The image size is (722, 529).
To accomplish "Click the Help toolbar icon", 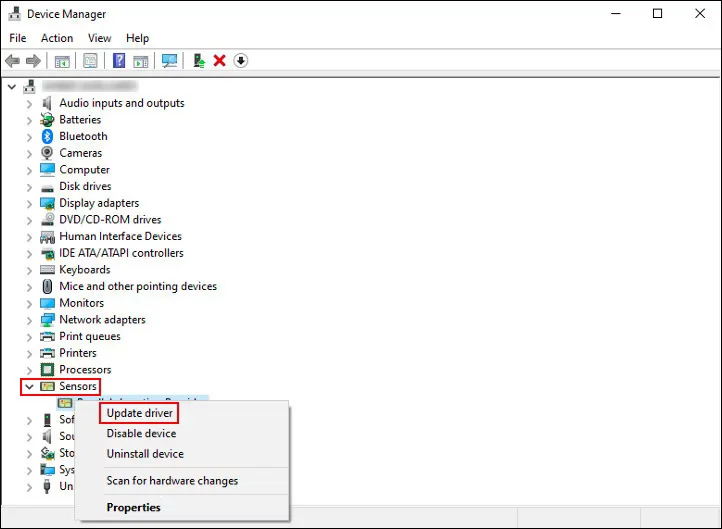I will tap(119, 61).
